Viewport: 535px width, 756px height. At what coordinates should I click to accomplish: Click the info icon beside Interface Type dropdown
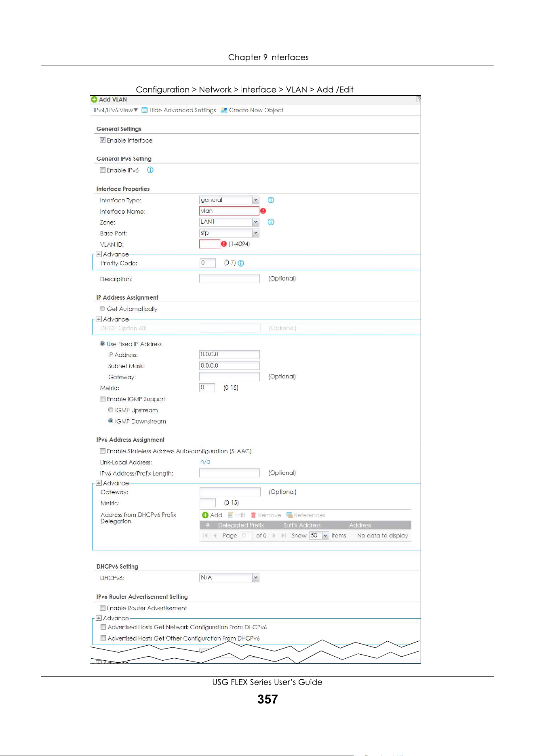[x=271, y=200]
